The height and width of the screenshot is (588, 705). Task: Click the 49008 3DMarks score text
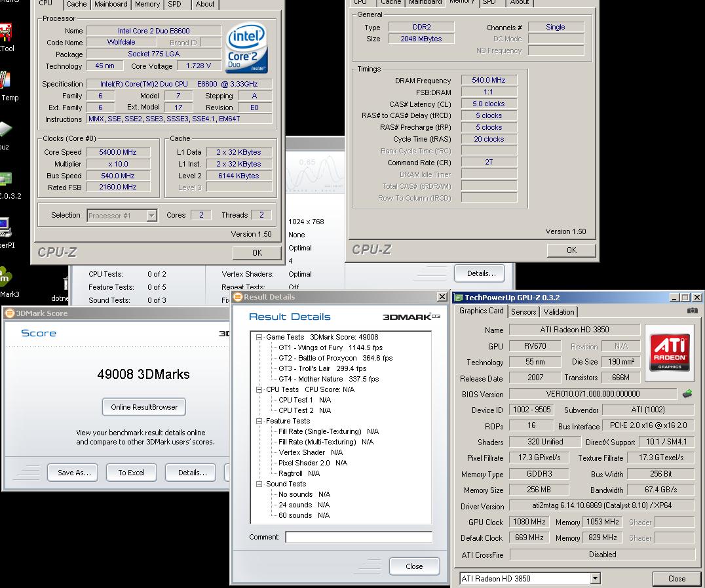143,374
